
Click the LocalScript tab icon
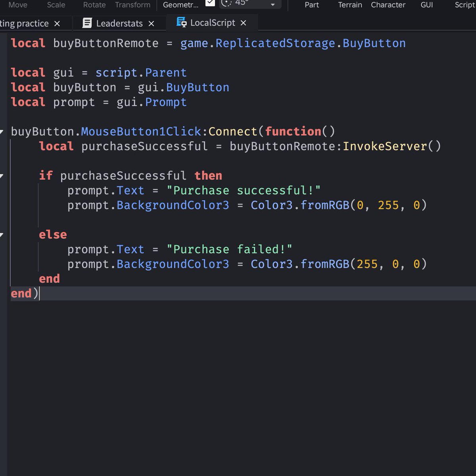pos(182,23)
